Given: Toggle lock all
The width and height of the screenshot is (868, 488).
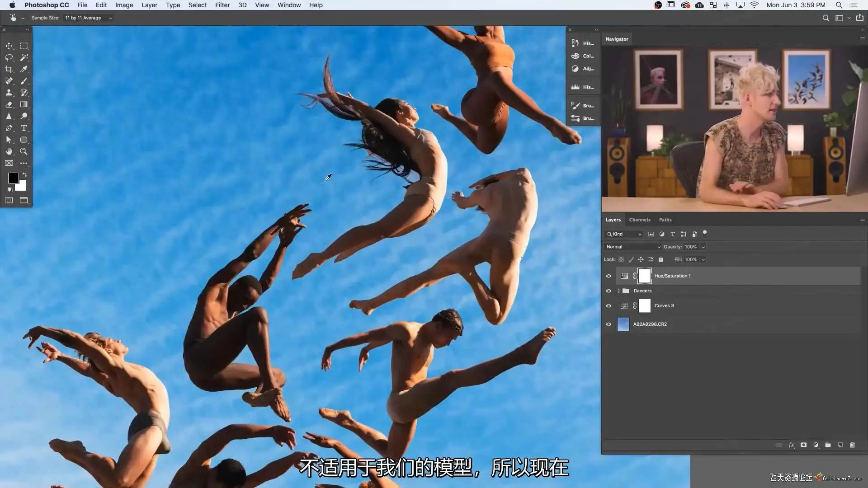Looking at the screenshot, I should coord(661,259).
